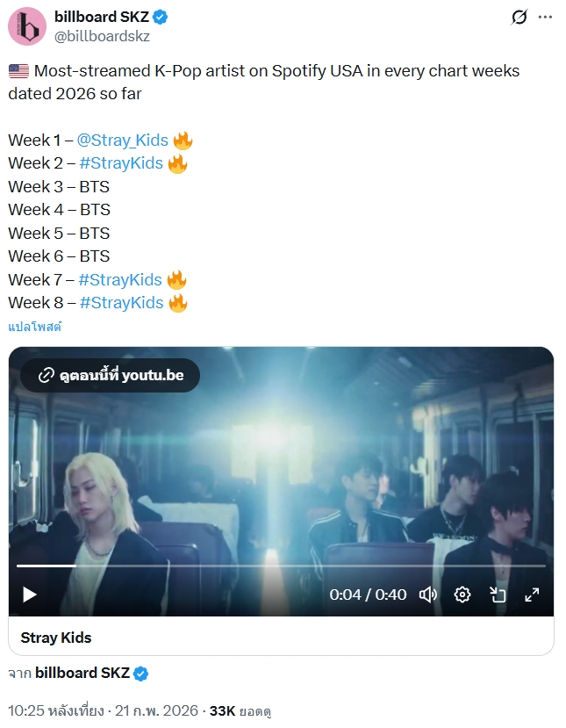Seek along the video progress bar
566x728 pixels.
[x=281, y=566]
